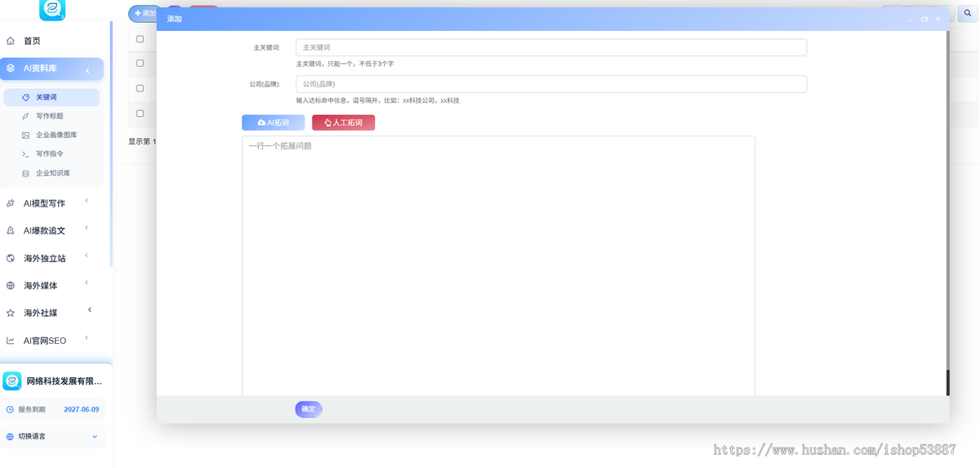Screen dimensions: 980x468
Task: Click the picture icon beside 企业画像图库
Action: 26,135
